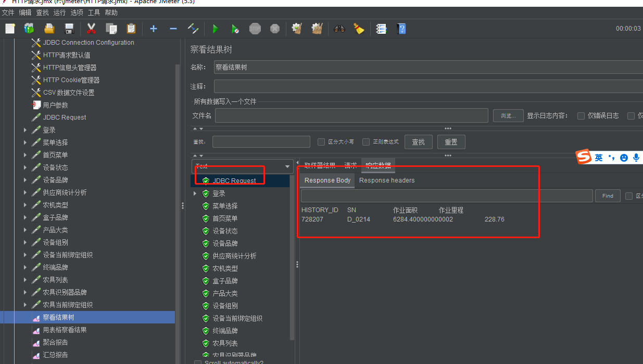The width and height of the screenshot is (643, 364).
Task: Shut down test threads gracefully
Action: 275,29
